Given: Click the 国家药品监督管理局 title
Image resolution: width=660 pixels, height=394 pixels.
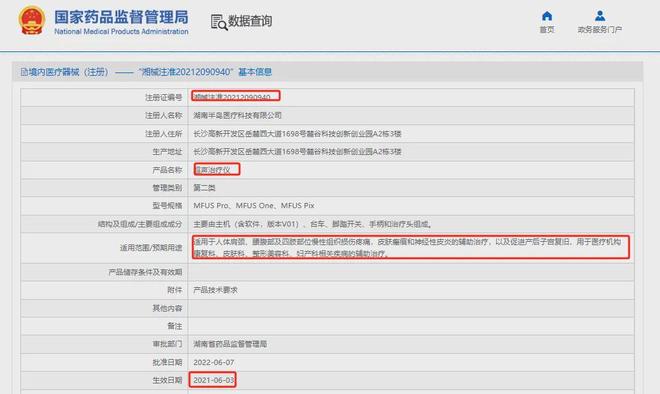Looking at the screenshot, I should pos(121,17).
